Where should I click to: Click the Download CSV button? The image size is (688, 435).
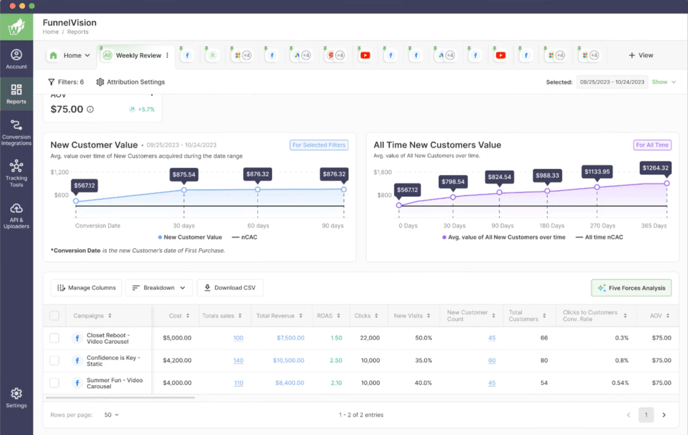click(230, 288)
